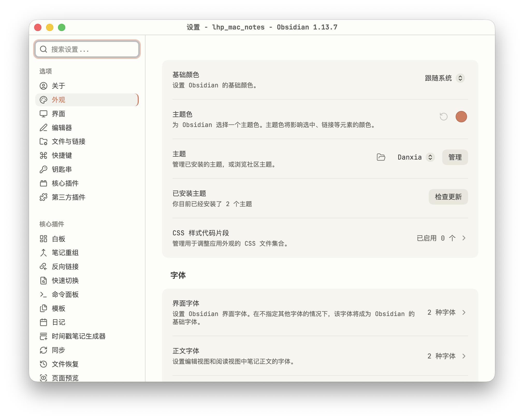Image resolution: width=524 pixels, height=420 pixels.
Task: Open 白板 plugin settings
Action: tap(87, 239)
